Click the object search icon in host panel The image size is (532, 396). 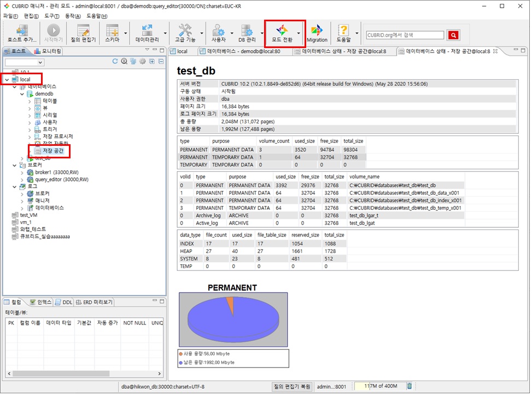click(124, 61)
